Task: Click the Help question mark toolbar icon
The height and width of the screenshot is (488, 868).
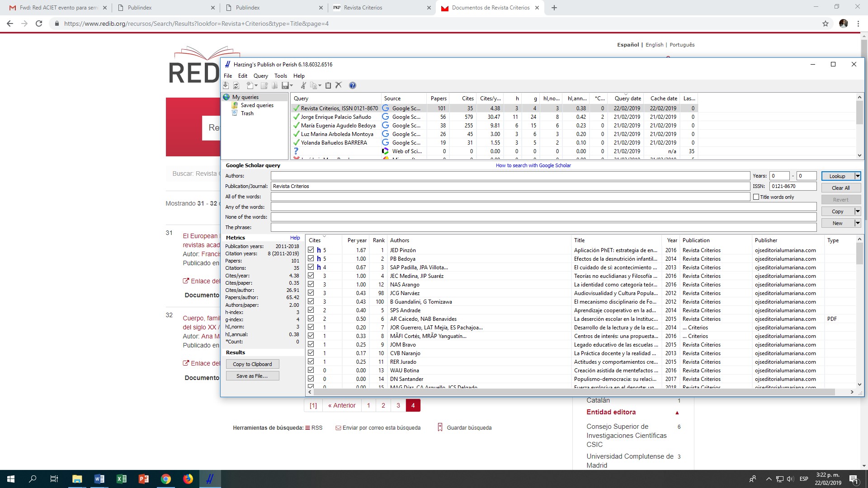Action: pos(353,85)
